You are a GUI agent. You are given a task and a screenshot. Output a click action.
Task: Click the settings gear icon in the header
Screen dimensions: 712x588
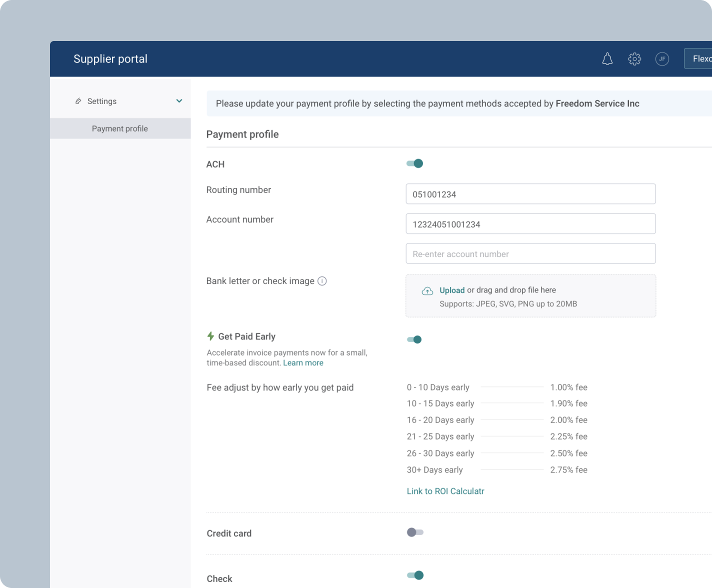point(634,58)
